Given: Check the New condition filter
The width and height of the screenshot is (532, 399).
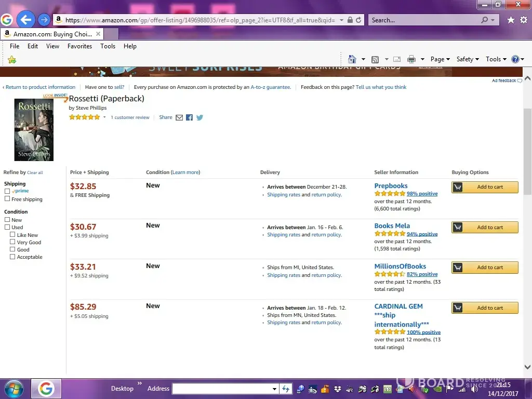Looking at the screenshot, I should click(7, 220).
